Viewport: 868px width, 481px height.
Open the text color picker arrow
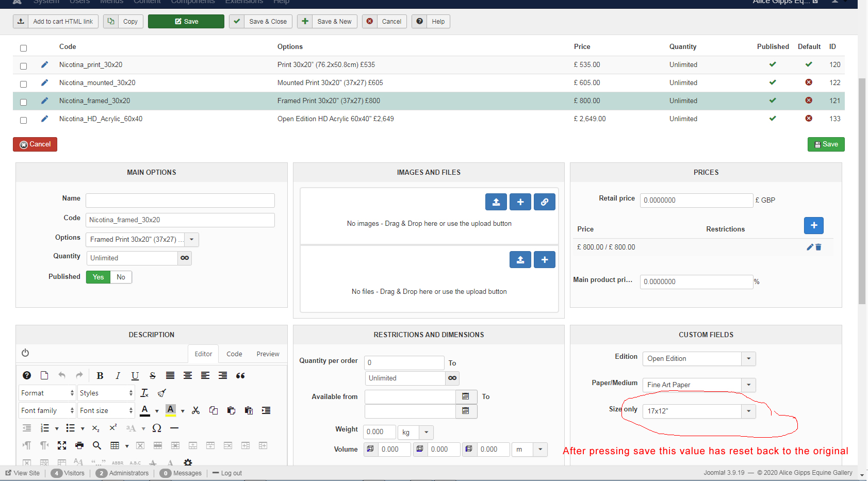click(x=157, y=411)
